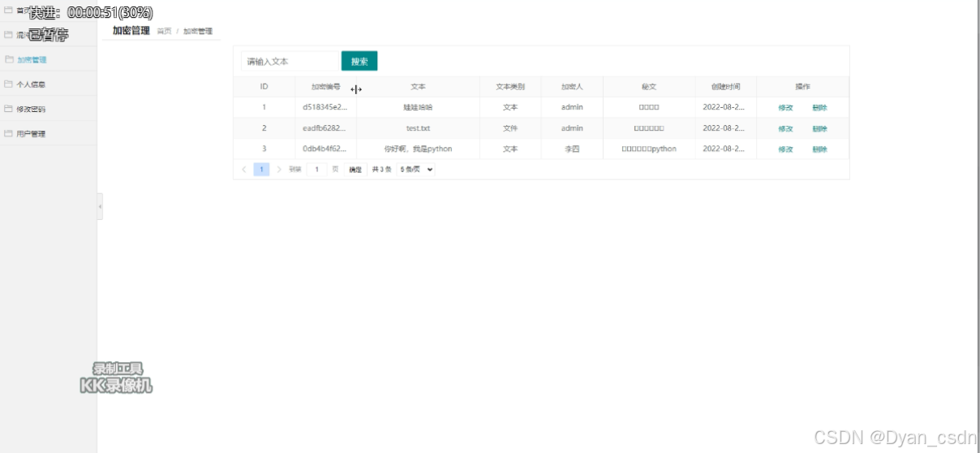The height and width of the screenshot is (453, 980).
Task: Click the 操作 column header
Action: 803,86
